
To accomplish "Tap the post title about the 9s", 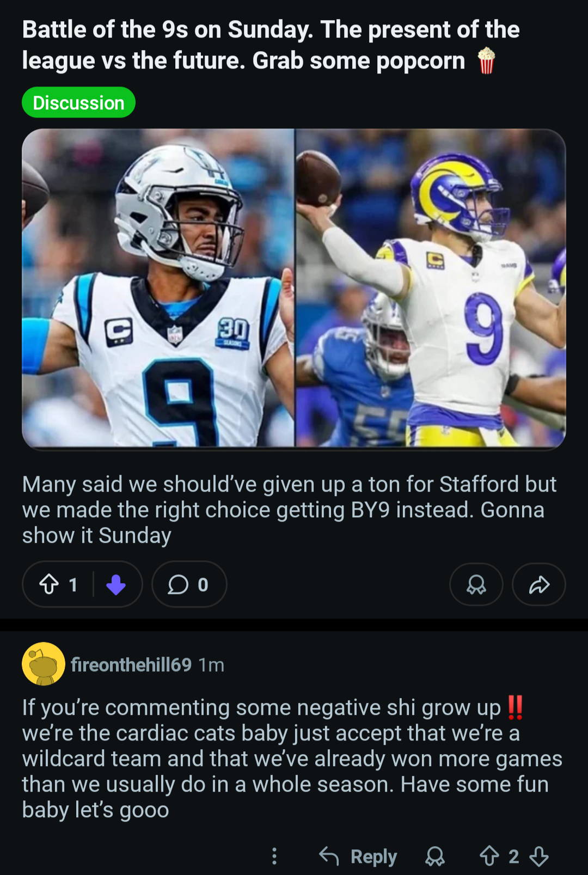I will (x=271, y=45).
